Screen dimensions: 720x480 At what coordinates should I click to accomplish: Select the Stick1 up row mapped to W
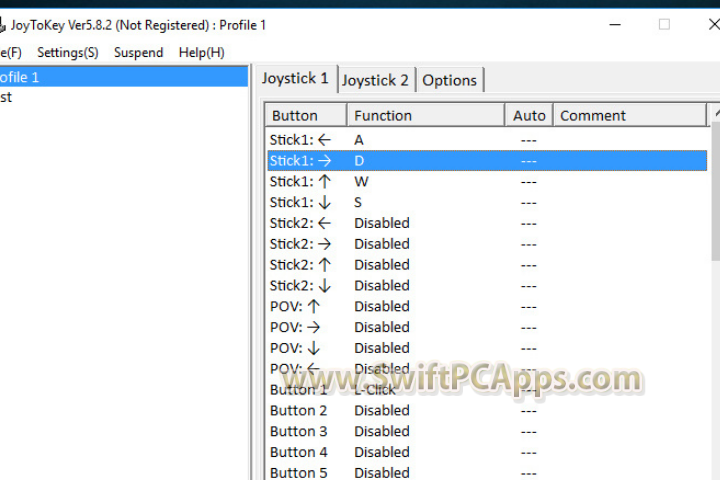point(487,181)
